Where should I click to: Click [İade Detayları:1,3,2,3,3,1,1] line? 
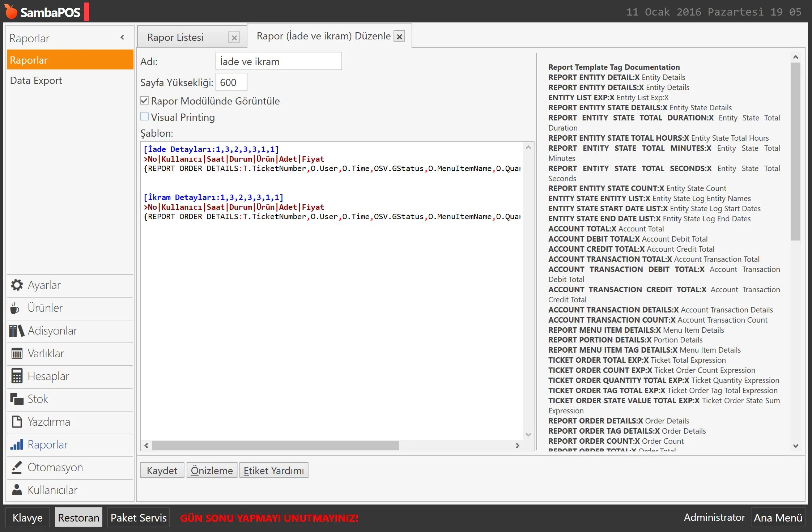[211, 149]
